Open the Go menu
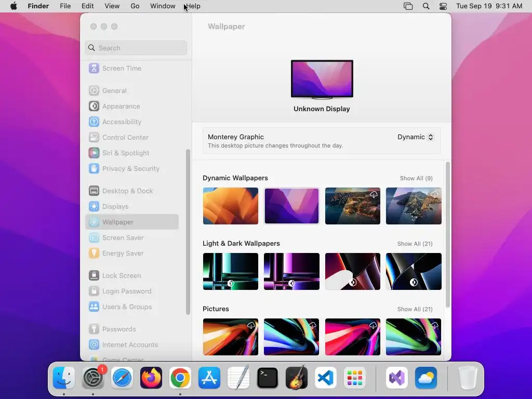 pos(135,6)
